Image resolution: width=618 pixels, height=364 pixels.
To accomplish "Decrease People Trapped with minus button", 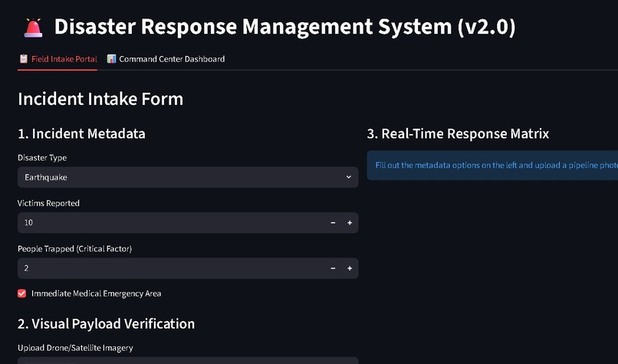I will pyautogui.click(x=333, y=268).
